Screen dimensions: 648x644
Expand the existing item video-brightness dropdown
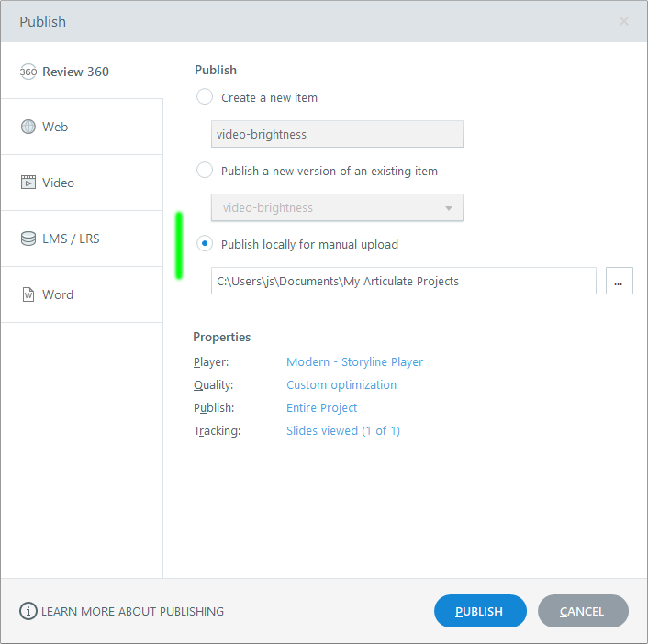pyautogui.click(x=449, y=208)
